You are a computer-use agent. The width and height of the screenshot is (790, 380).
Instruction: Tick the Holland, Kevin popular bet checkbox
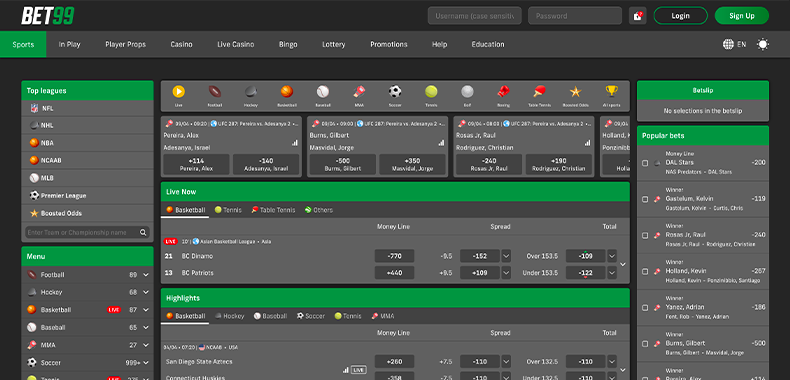click(x=645, y=272)
